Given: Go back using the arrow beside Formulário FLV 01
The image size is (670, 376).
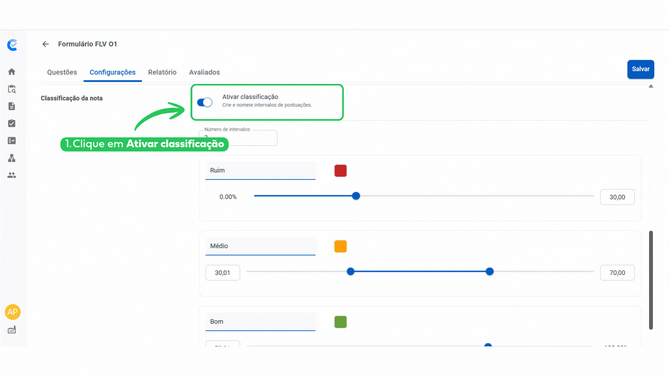Looking at the screenshot, I should [46, 44].
